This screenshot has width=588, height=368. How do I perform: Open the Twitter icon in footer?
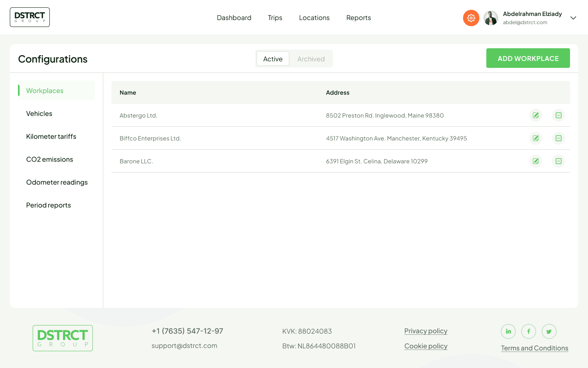pos(549,332)
